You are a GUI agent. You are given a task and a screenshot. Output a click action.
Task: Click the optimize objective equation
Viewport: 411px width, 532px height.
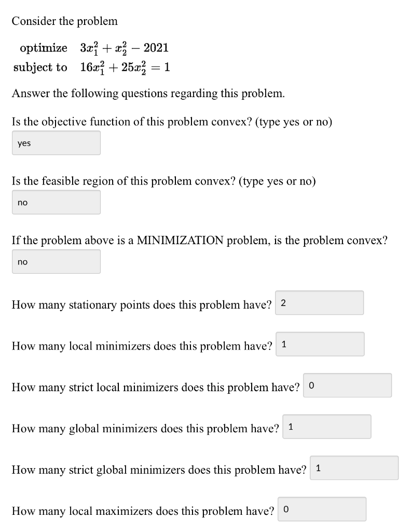click(93, 48)
